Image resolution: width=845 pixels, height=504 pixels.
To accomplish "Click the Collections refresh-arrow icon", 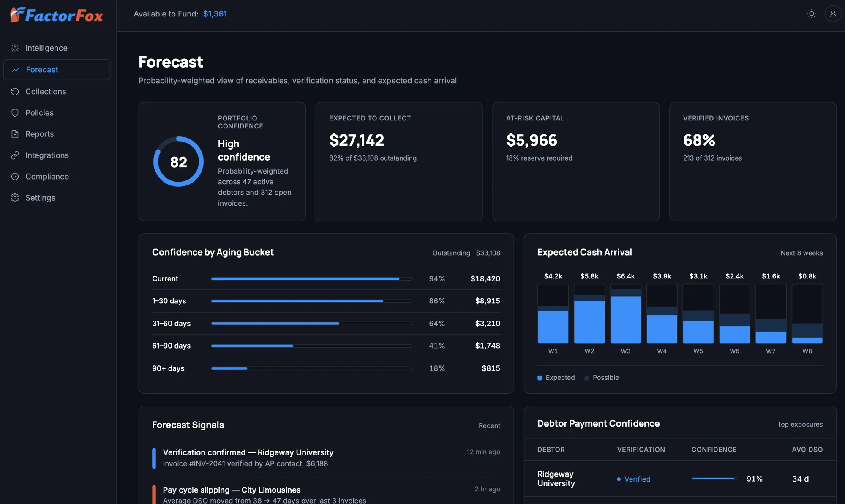I will [15, 92].
